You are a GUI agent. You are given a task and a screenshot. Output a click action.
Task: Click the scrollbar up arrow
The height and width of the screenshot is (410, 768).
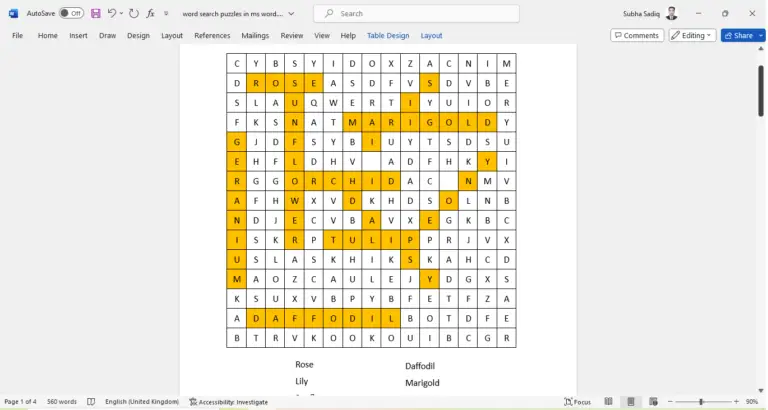761,49
